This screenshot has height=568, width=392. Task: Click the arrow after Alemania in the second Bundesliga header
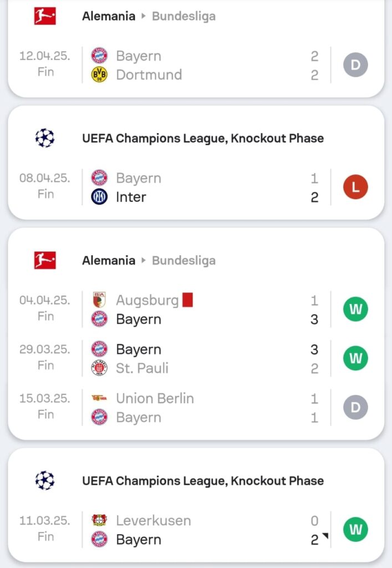point(144,260)
